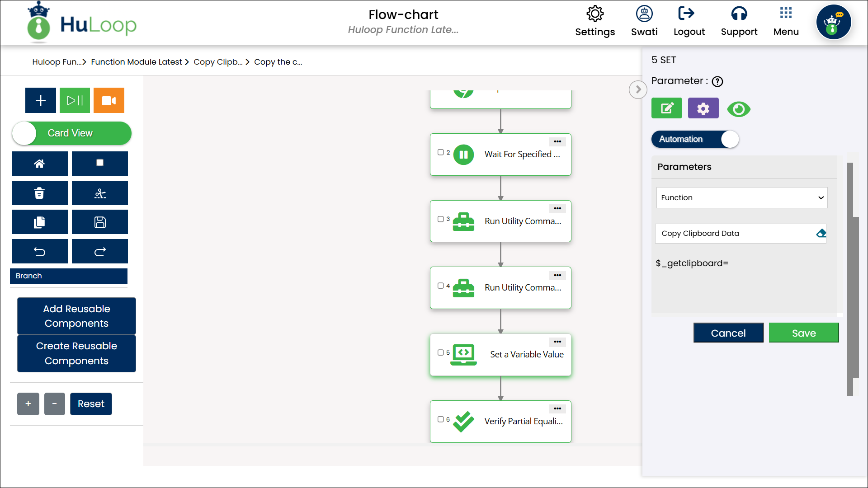Screen dimensions: 868x488
Task: Click the eraser icon in the Copy Clipboard Data field
Action: pyautogui.click(x=821, y=233)
